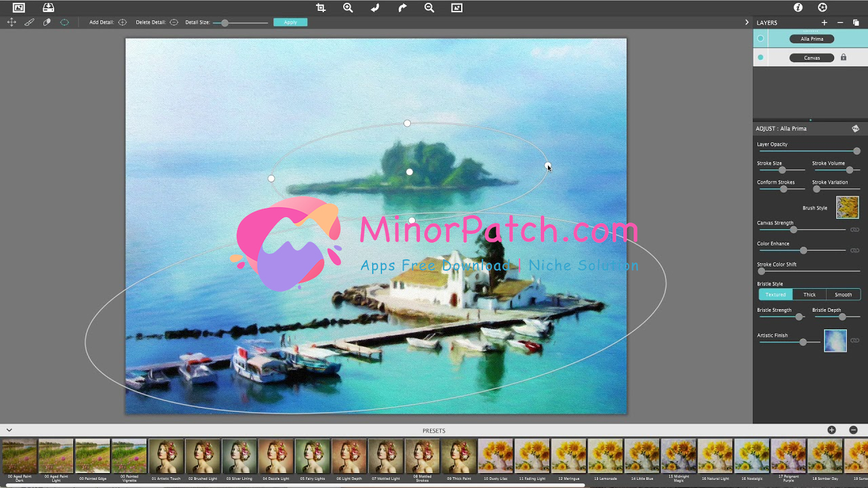Image resolution: width=868 pixels, height=488 pixels.
Task: Remove a preset with the minus button
Action: tap(854, 430)
